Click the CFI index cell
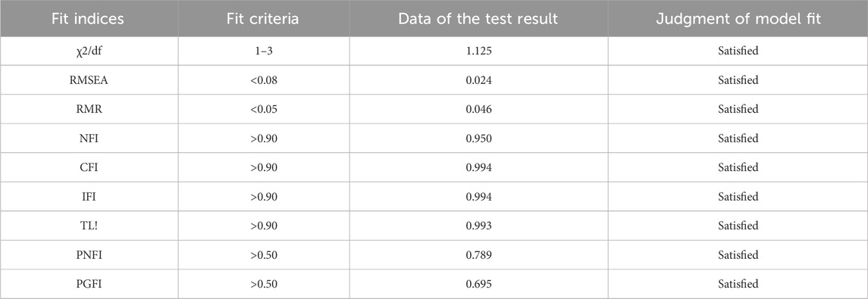The image size is (868, 299). [x=89, y=168]
